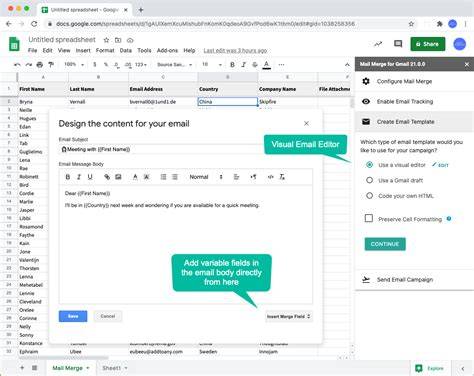
Task: Click the Bold icon in email editor
Action: [x=68, y=177]
